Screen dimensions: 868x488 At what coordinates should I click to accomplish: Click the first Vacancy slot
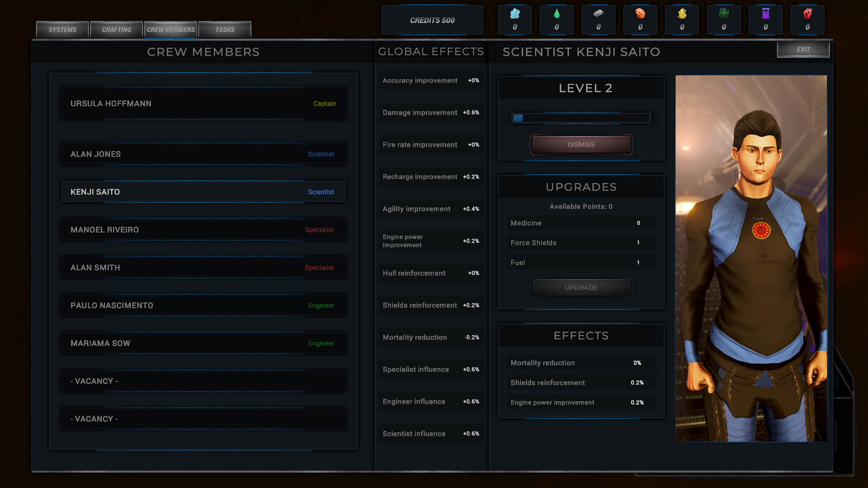click(x=203, y=381)
